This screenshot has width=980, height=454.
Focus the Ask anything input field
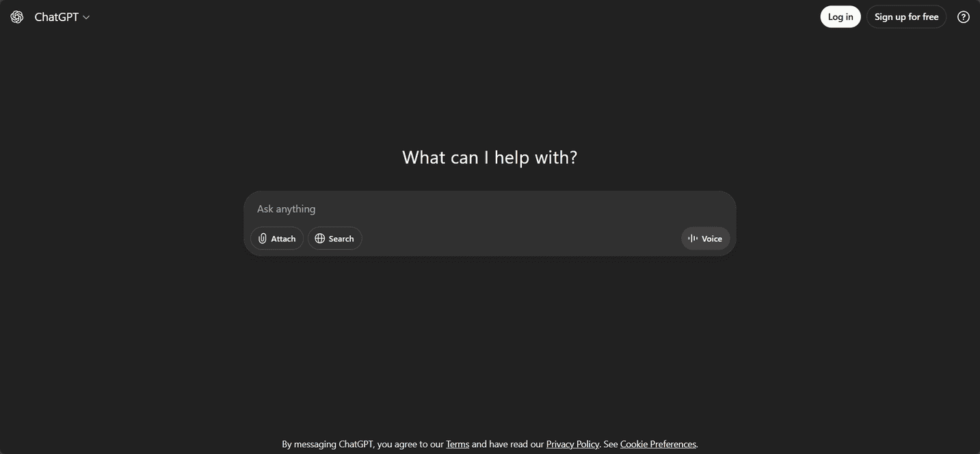click(490, 209)
